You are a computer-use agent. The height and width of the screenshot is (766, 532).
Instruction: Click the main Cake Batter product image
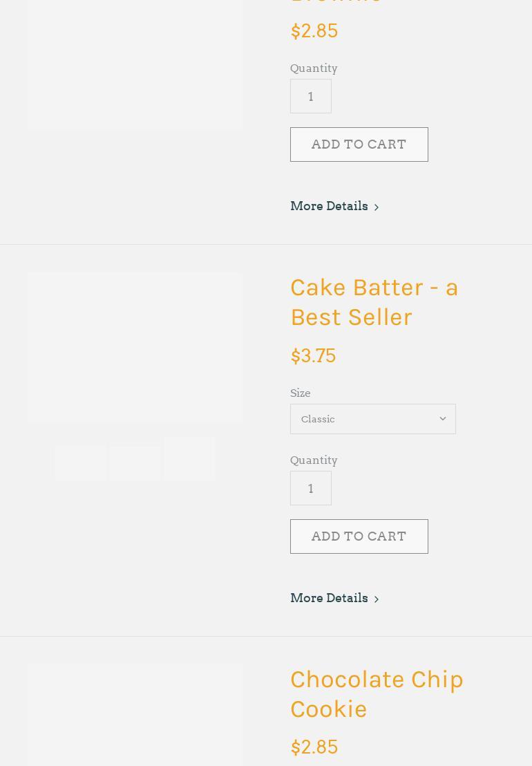tap(135, 347)
